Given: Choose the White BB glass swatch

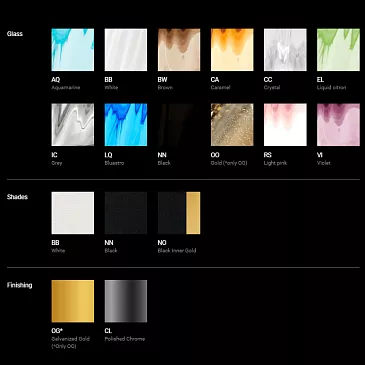Looking at the screenshot, I should 126,50.
